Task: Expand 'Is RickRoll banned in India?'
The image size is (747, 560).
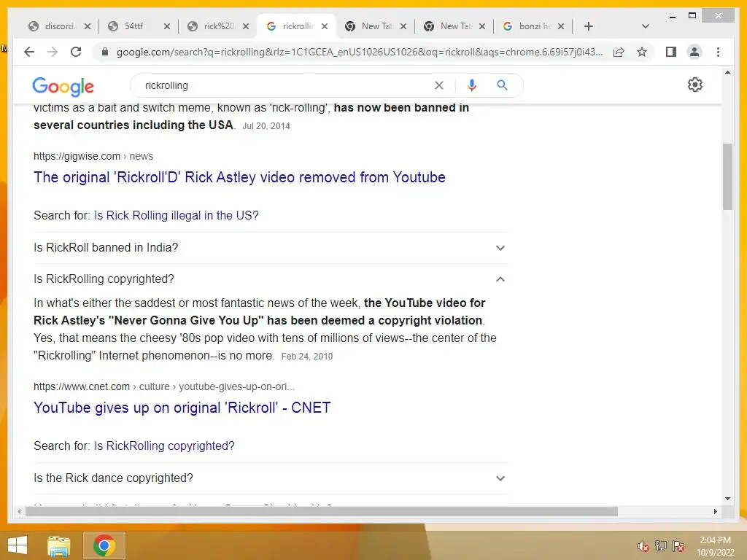Action: [x=271, y=248]
